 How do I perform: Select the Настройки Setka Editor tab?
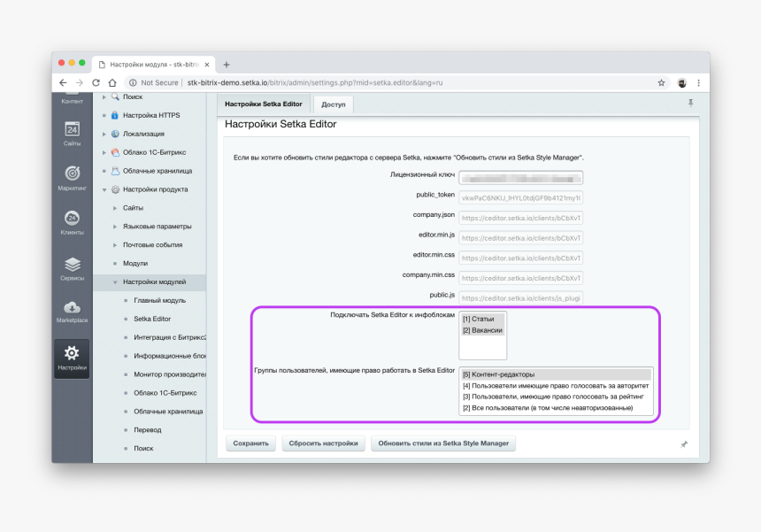click(x=264, y=104)
